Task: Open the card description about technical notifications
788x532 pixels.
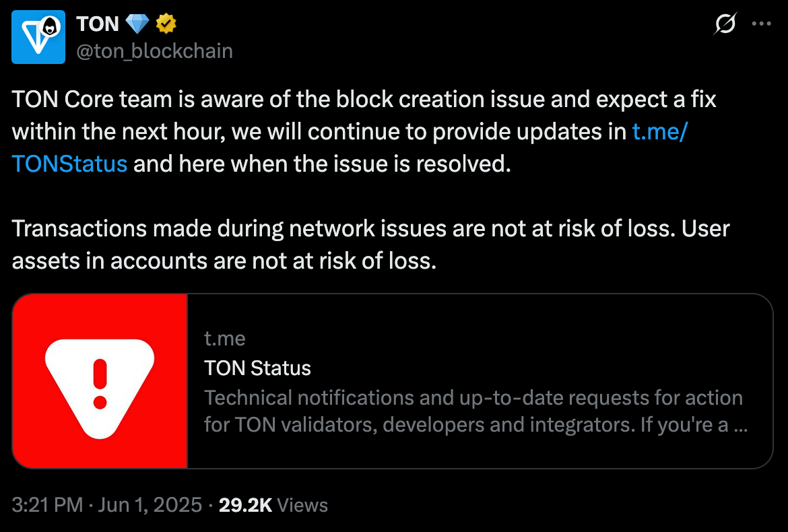Action: [x=476, y=411]
